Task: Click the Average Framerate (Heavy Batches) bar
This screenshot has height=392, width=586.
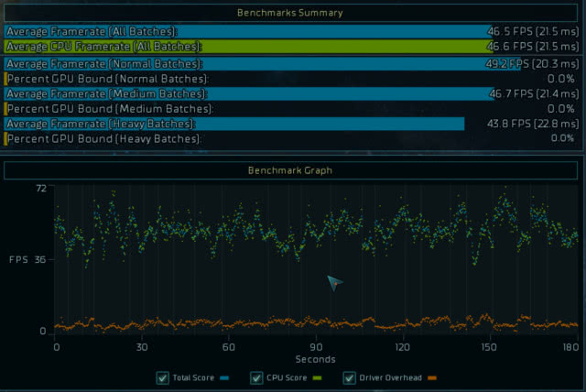Action: [234, 124]
